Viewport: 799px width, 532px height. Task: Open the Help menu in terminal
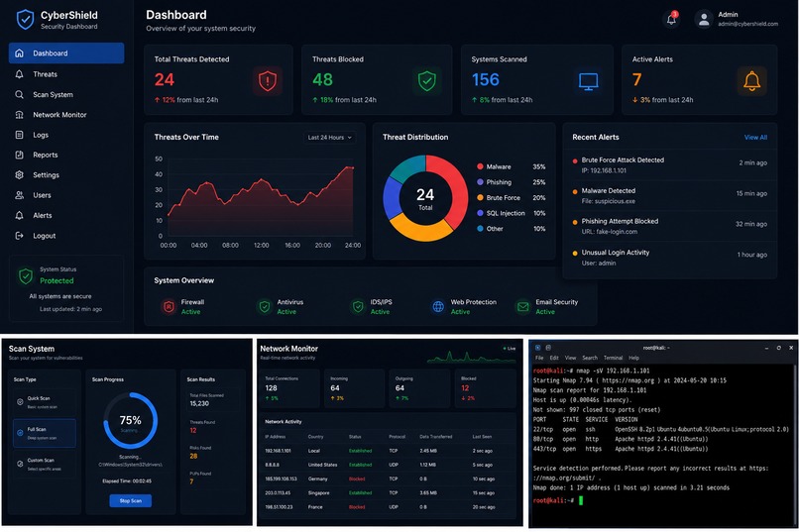coord(633,358)
